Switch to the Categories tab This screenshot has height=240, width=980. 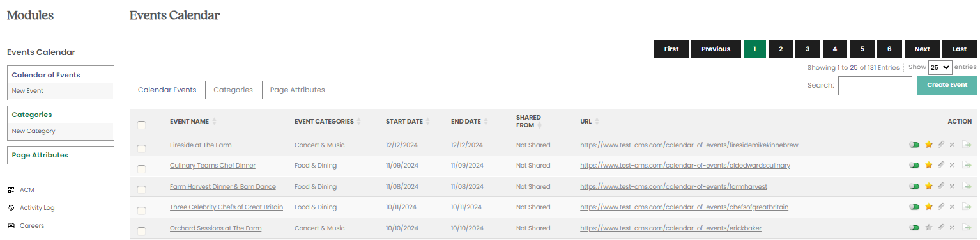pos(233,90)
